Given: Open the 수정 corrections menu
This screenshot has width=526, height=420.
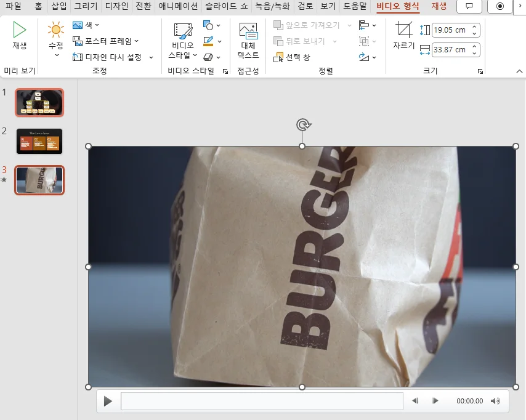Looking at the screenshot, I should tap(55, 39).
